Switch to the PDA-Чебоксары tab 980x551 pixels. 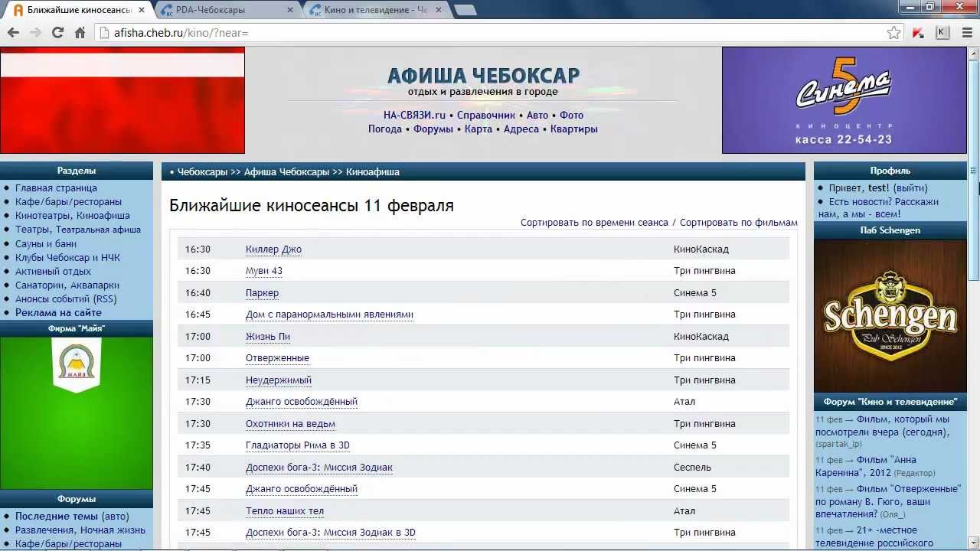click(x=226, y=10)
